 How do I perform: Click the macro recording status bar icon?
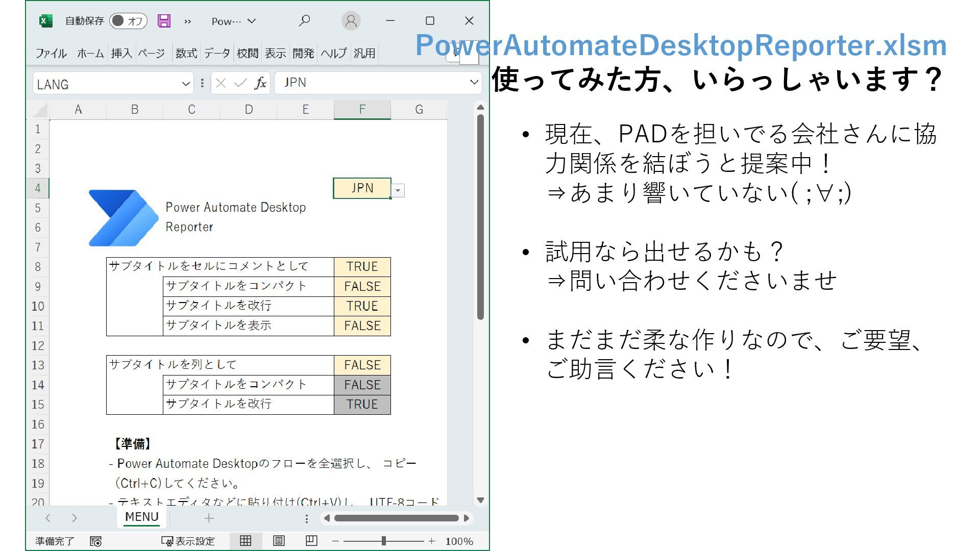tap(95, 541)
